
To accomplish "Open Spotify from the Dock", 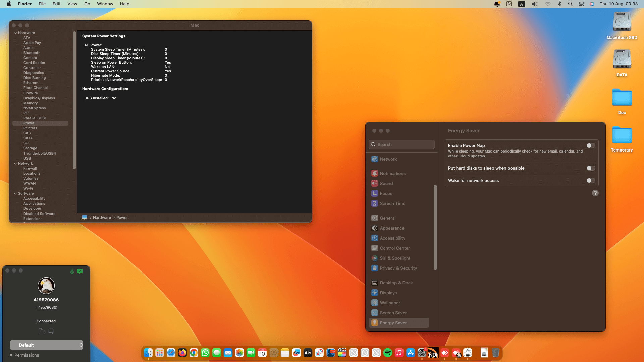I will pyautogui.click(x=387, y=353).
